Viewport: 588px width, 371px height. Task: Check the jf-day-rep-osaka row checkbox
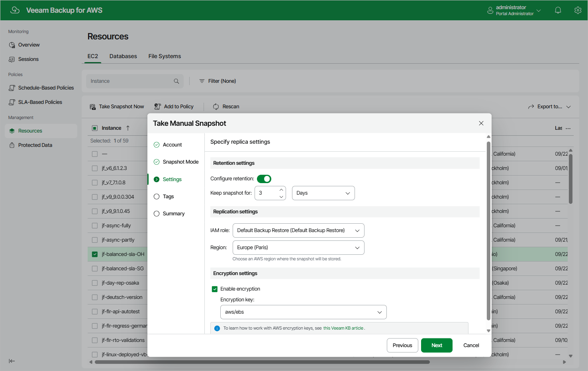tap(95, 283)
